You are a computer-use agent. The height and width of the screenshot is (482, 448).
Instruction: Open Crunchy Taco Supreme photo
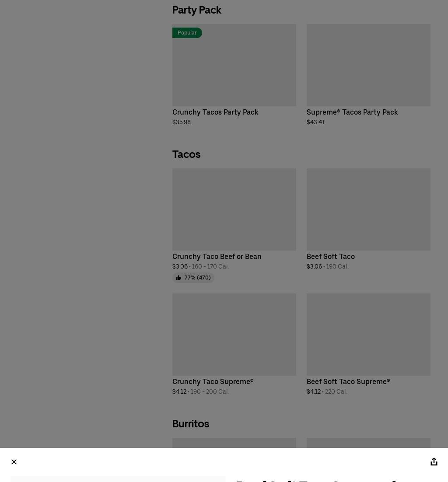click(234, 335)
